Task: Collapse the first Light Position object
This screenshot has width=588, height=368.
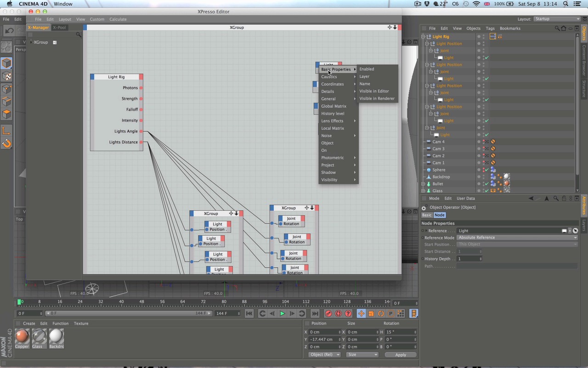Action: [x=427, y=44]
